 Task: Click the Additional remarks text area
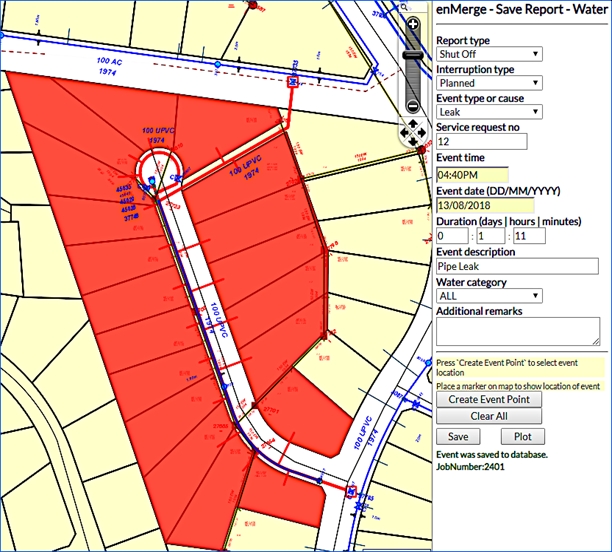(x=517, y=331)
